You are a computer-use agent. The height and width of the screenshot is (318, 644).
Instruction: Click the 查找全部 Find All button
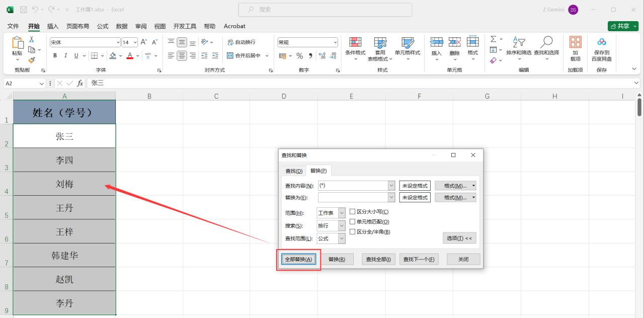(x=378, y=259)
